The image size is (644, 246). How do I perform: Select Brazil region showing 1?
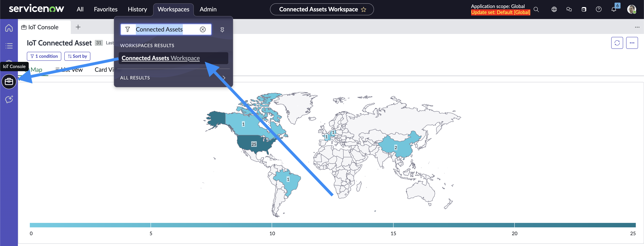click(x=288, y=179)
